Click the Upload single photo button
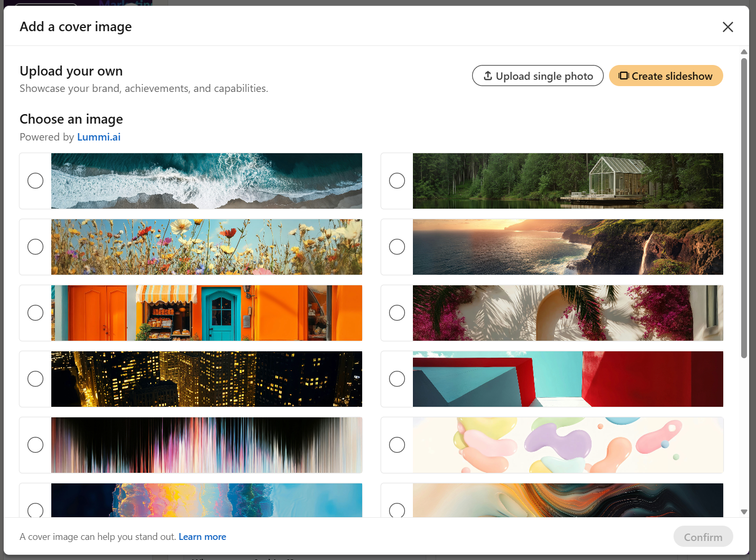This screenshot has height=560, width=756. point(538,76)
